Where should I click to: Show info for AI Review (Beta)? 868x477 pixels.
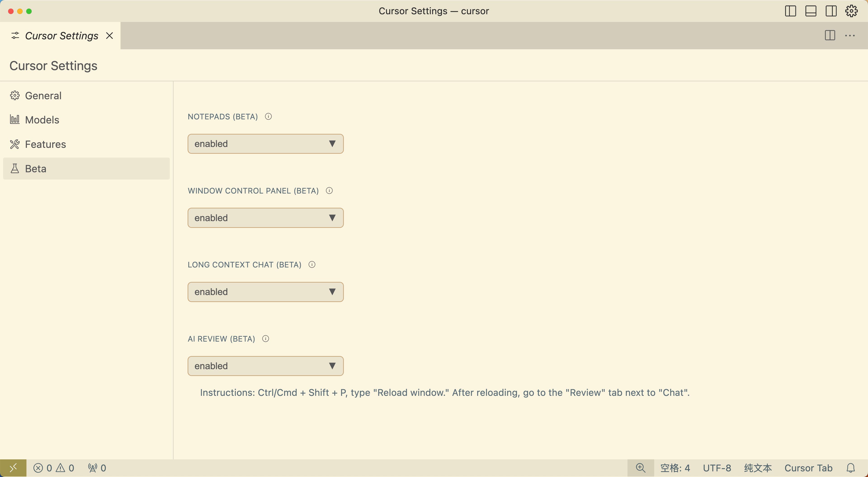[266, 339]
